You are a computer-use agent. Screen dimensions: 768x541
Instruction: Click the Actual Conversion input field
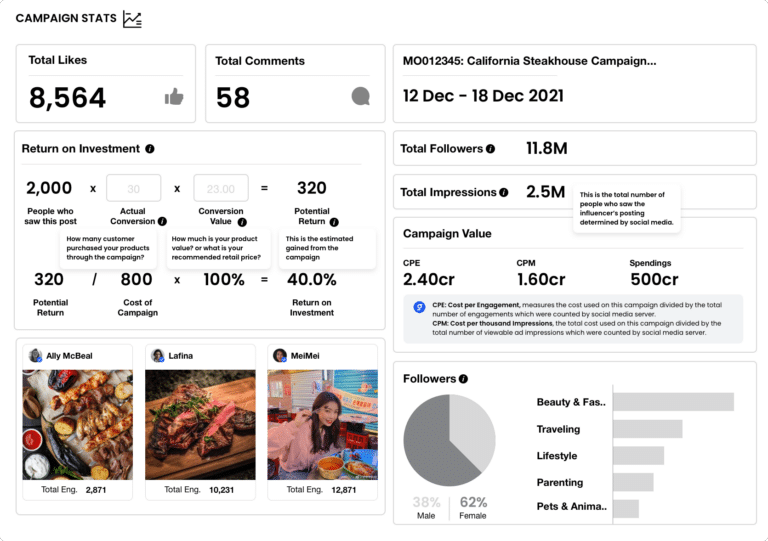[133, 188]
